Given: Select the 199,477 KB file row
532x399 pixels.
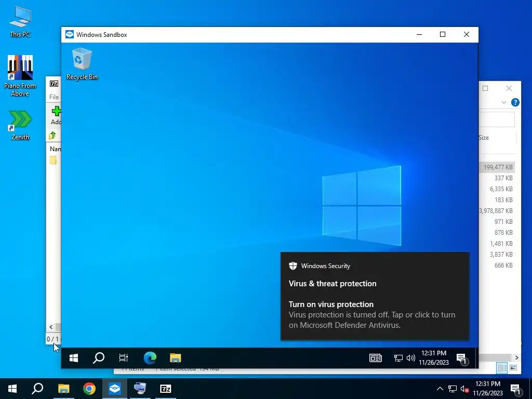Looking at the screenshot, I should coord(496,167).
